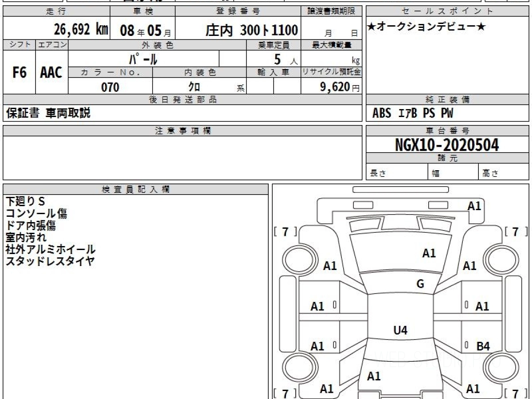Select the 最大積載量 header
Image resolution: width=532 pixels, height=399 pixels.
click(x=332, y=45)
